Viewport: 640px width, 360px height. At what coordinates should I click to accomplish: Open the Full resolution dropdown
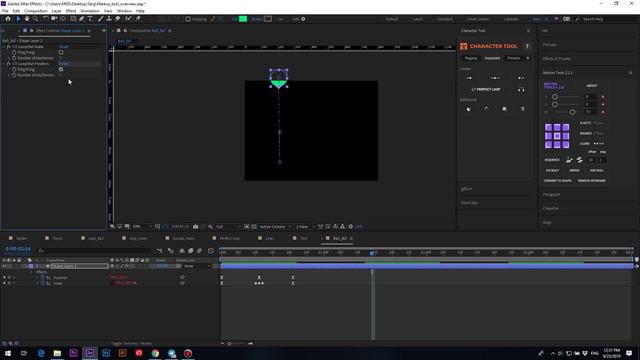(x=228, y=227)
